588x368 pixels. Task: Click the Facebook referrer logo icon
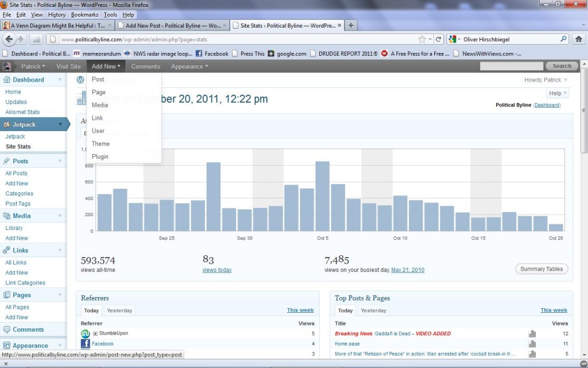pyautogui.click(x=85, y=344)
